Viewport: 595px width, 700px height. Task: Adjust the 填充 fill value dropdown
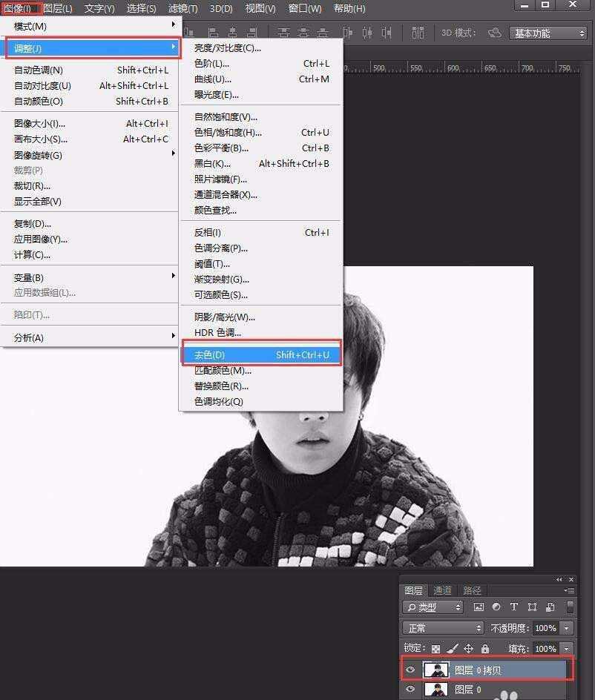pyautogui.click(x=566, y=648)
